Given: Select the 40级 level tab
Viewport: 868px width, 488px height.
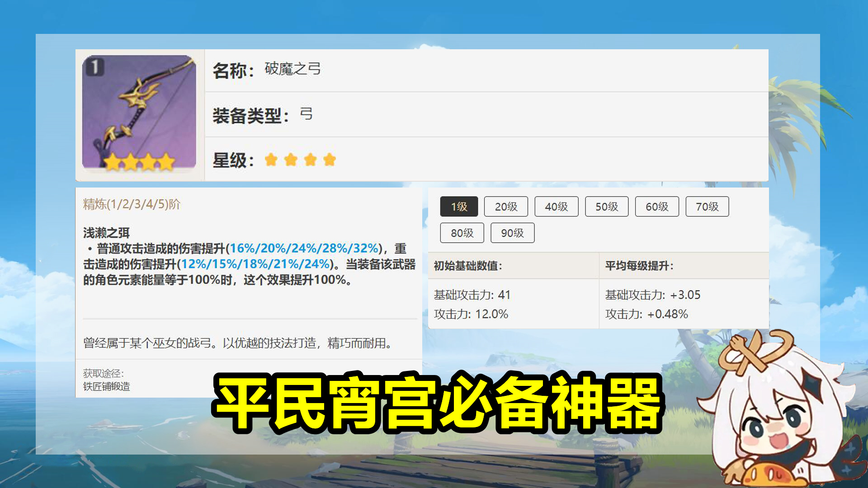Looking at the screenshot, I should (556, 206).
